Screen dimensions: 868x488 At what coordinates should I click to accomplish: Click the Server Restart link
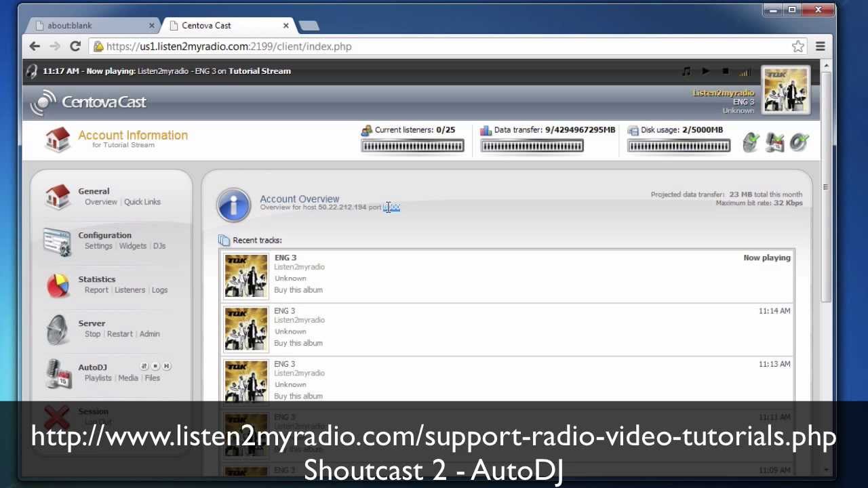pos(120,334)
